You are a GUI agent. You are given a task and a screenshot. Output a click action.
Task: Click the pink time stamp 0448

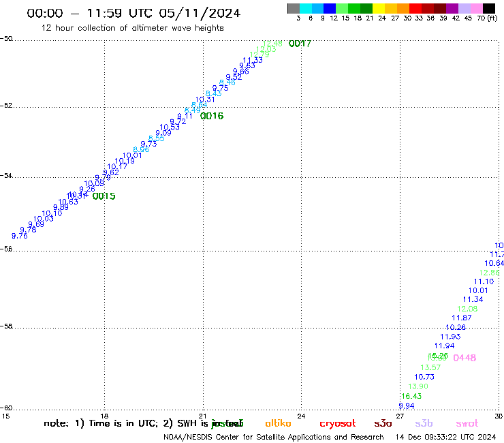(x=464, y=358)
